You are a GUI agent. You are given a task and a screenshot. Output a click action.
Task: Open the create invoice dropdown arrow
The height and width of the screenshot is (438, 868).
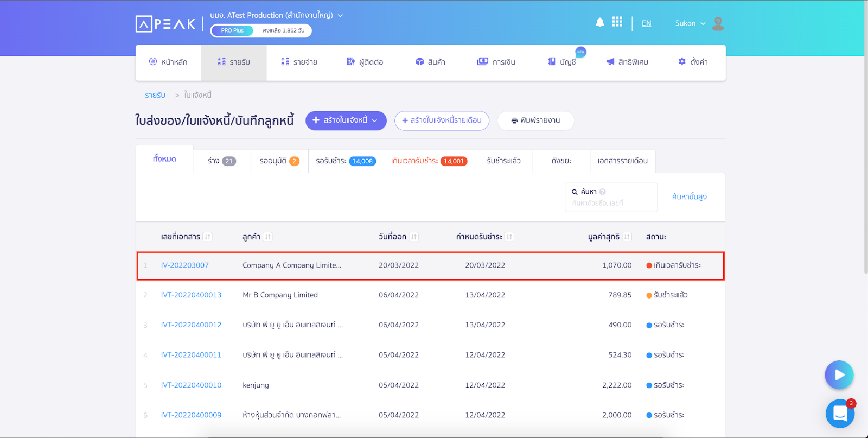point(375,120)
